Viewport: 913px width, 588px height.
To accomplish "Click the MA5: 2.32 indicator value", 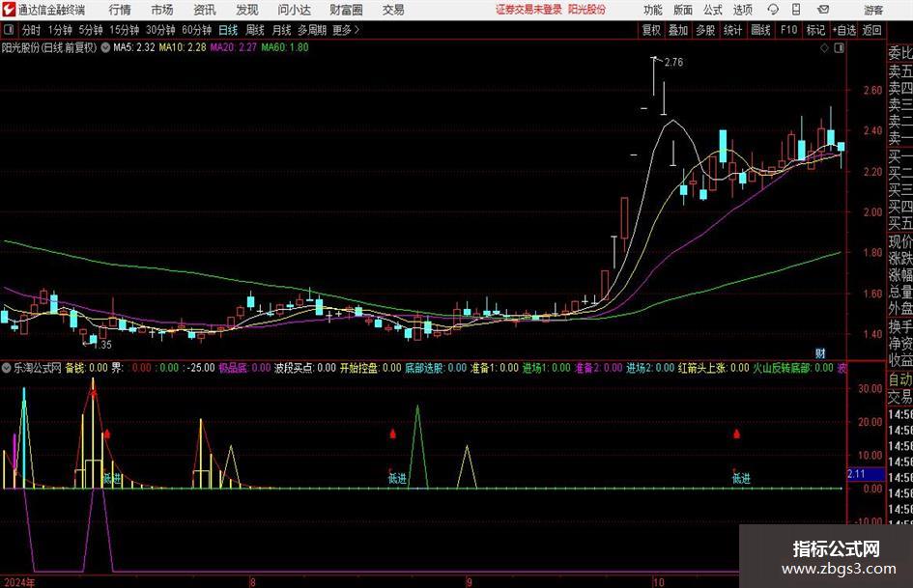I will (x=134, y=47).
